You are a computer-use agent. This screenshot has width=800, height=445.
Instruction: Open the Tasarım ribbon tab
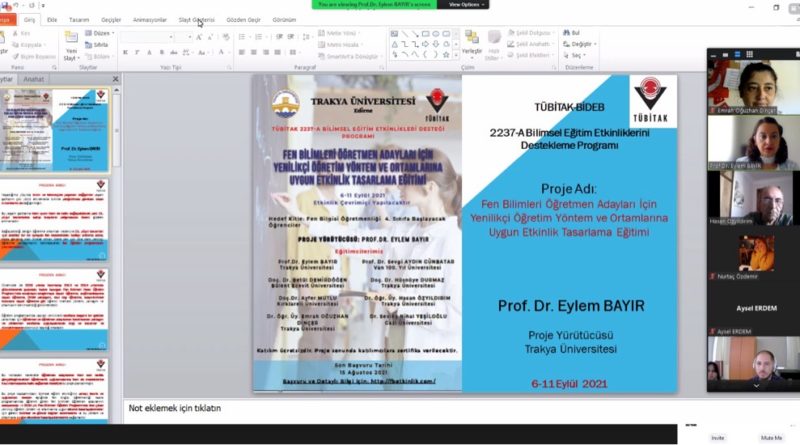click(x=79, y=20)
